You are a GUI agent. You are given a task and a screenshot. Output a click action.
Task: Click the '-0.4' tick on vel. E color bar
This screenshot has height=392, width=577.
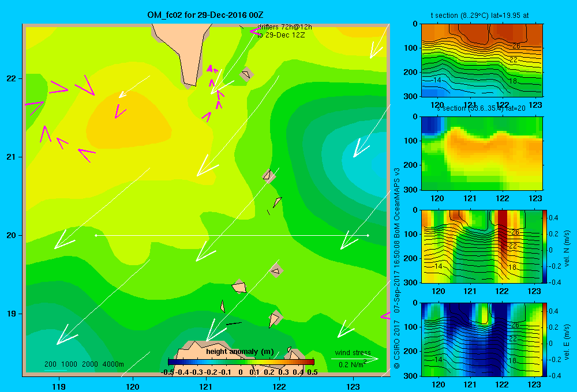point(554,375)
